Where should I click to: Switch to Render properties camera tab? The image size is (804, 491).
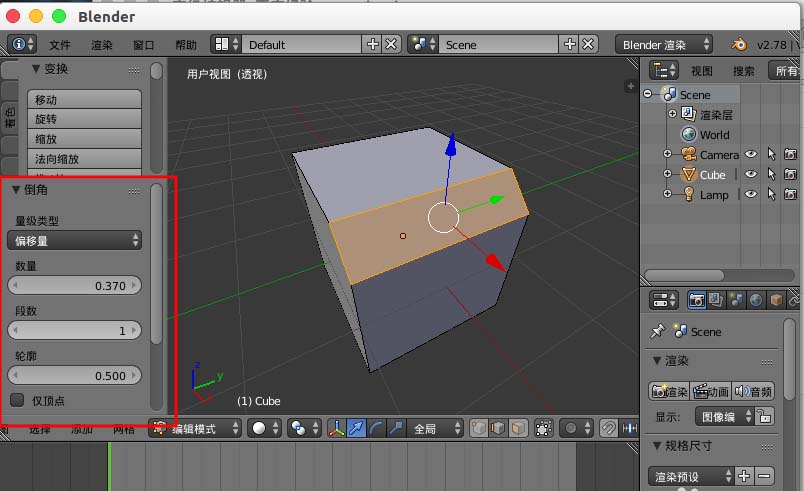tap(697, 300)
